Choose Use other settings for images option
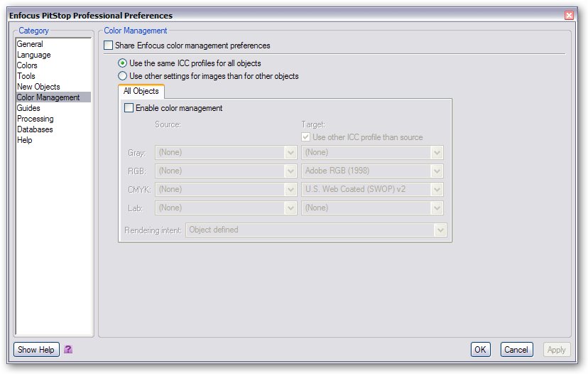Viewport: 588px width, 374px height. [122, 76]
